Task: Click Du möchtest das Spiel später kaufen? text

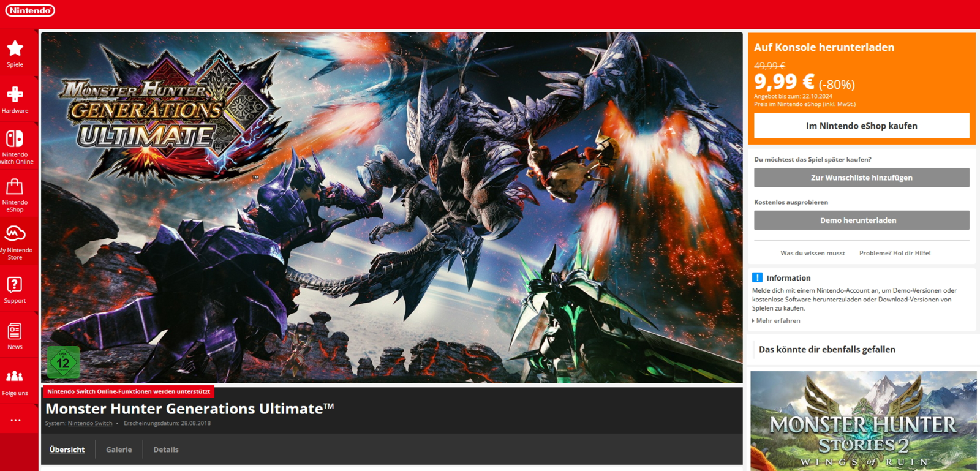Action: click(813, 159)
